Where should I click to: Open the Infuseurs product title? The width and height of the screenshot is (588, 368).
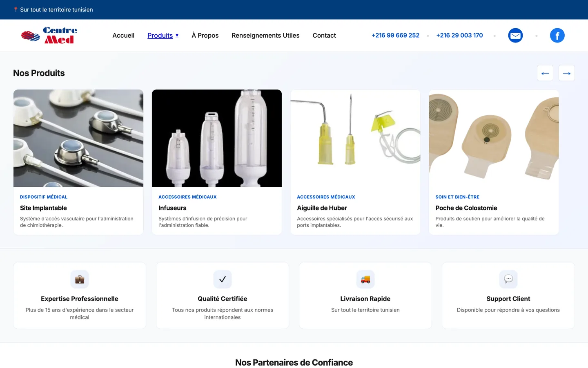tap(172, 208)
